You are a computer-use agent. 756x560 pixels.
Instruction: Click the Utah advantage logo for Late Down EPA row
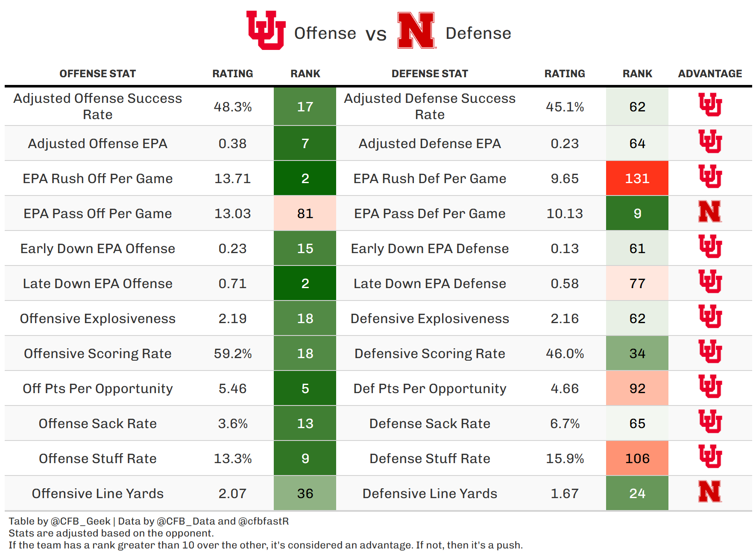[x=710, y=281]
